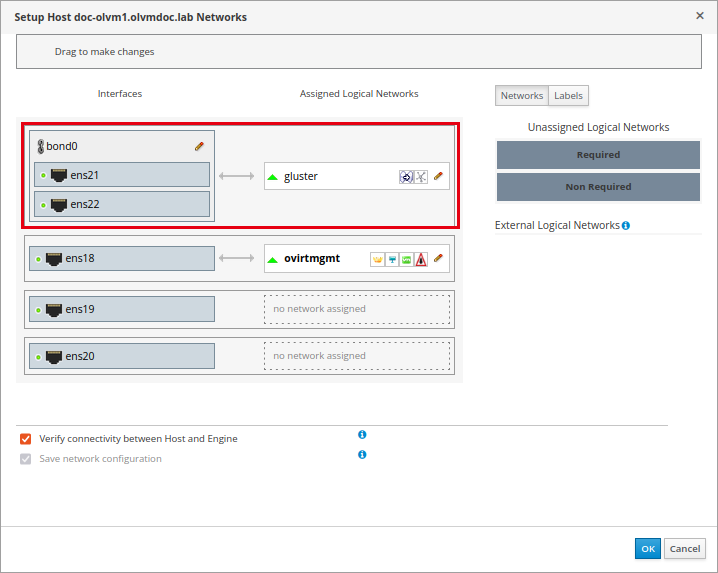The width and height of the screenshot is (718, 573).
Task: Select the ens22 interface row
Action: [122, 204]
